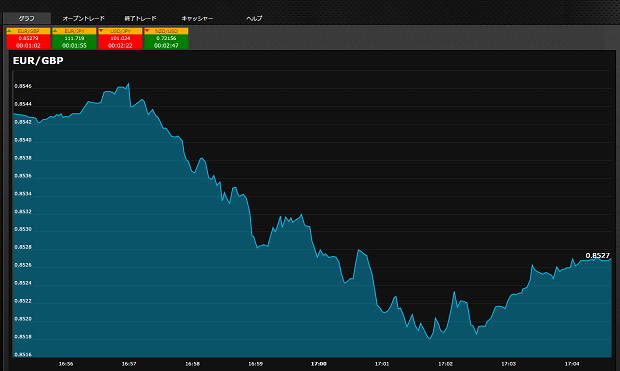Click the USD/JPY countdown timer 00:02:22
The height and width of the screenshot is (371, 620).
tap(120, 45)
